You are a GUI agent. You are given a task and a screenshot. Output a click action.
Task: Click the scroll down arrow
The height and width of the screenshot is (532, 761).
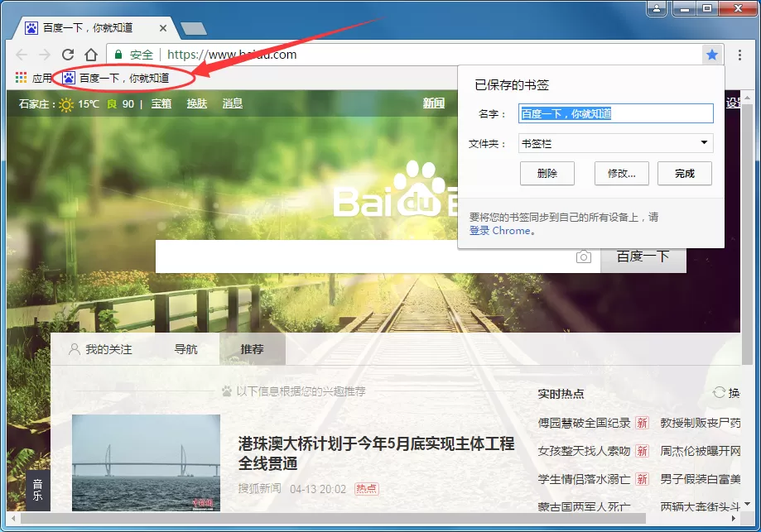[x=747, y=503]
